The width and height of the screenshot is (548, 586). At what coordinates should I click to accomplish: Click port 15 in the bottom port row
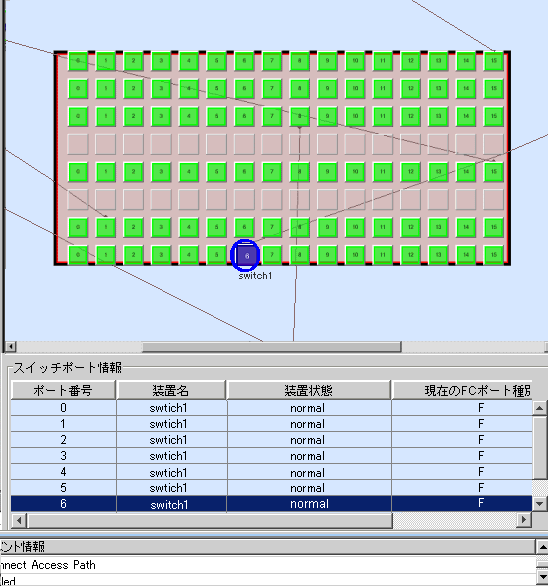493,255
